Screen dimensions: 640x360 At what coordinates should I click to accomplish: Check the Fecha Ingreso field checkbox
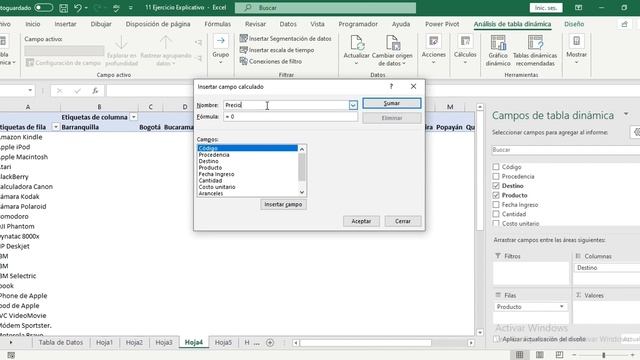coord(496,204)
